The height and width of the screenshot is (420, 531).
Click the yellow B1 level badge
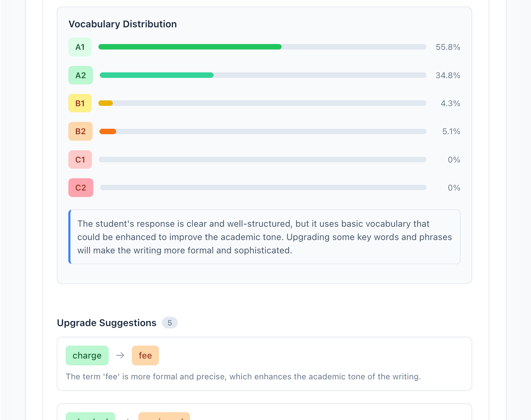(x=80, y=103)
